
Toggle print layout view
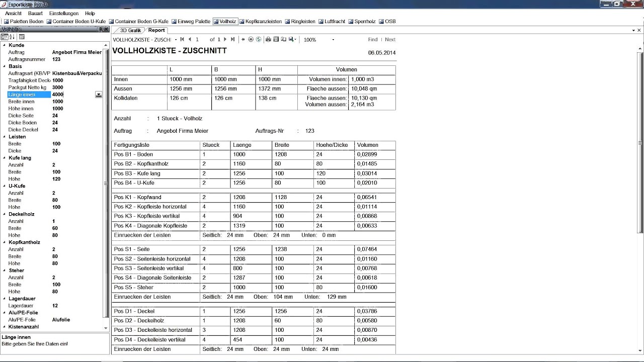276,39
